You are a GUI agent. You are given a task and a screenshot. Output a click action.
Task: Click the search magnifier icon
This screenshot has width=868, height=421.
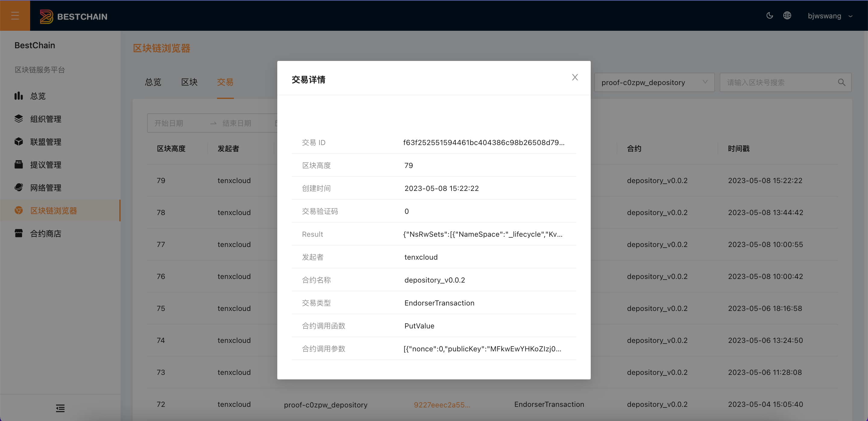[x=841, y=82]
